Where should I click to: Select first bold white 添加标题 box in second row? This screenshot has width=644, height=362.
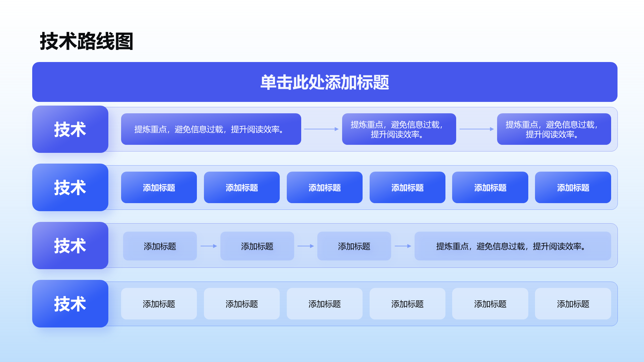[x=159, y=187]
